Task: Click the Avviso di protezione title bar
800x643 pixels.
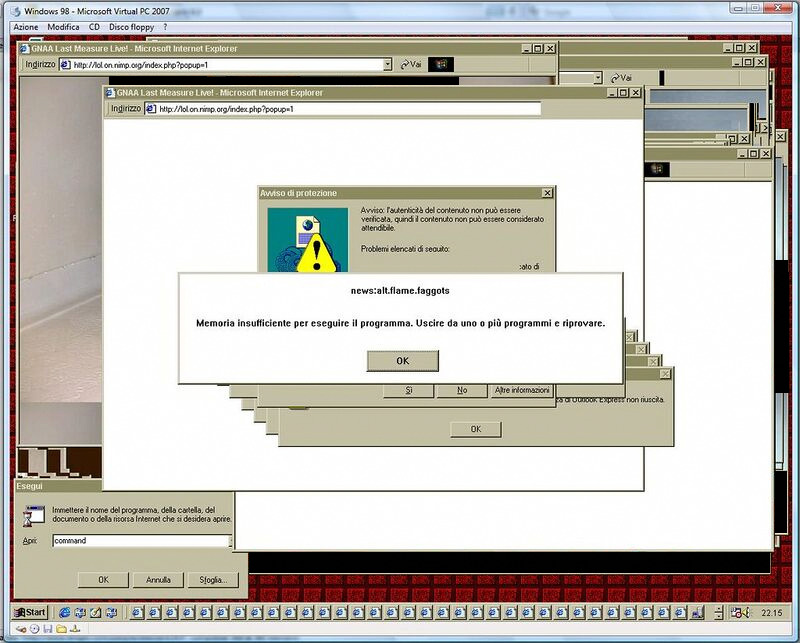Action: [x=407, y=193]
